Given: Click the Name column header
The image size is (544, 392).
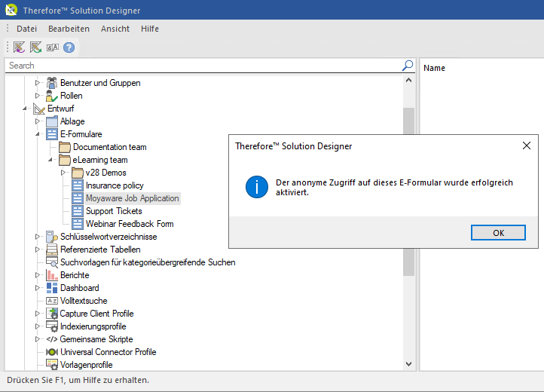Looking at the screenshot, I should click(434, 68).
